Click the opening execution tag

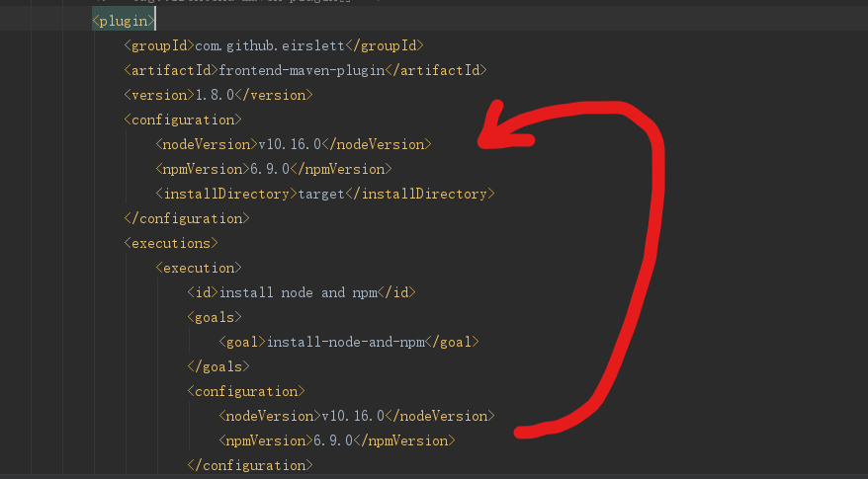199,268
